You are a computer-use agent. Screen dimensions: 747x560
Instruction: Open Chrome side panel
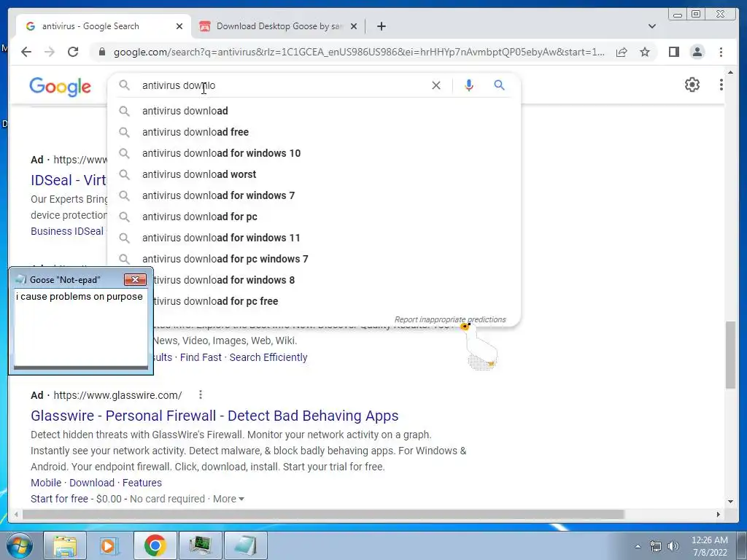[673, 52]
